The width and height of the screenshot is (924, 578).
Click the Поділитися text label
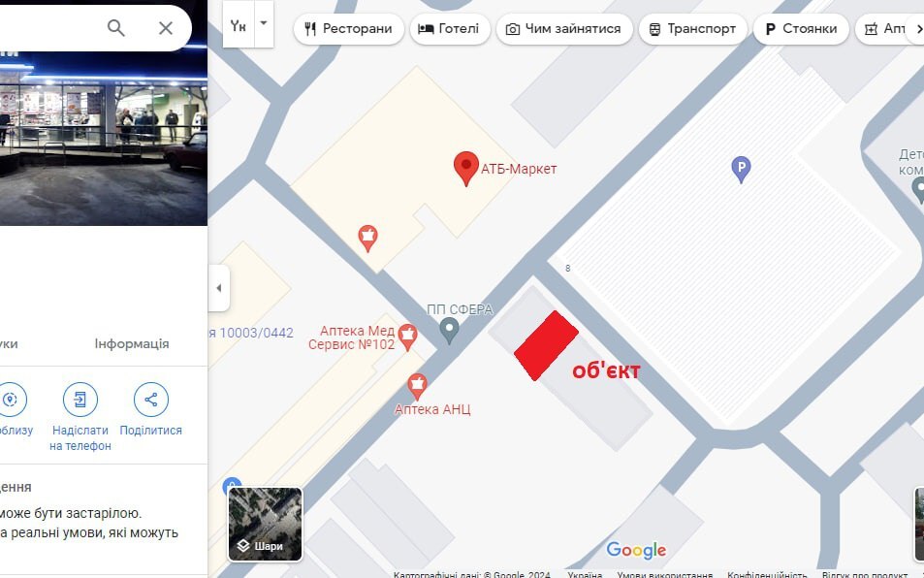[x=151, y=431]
